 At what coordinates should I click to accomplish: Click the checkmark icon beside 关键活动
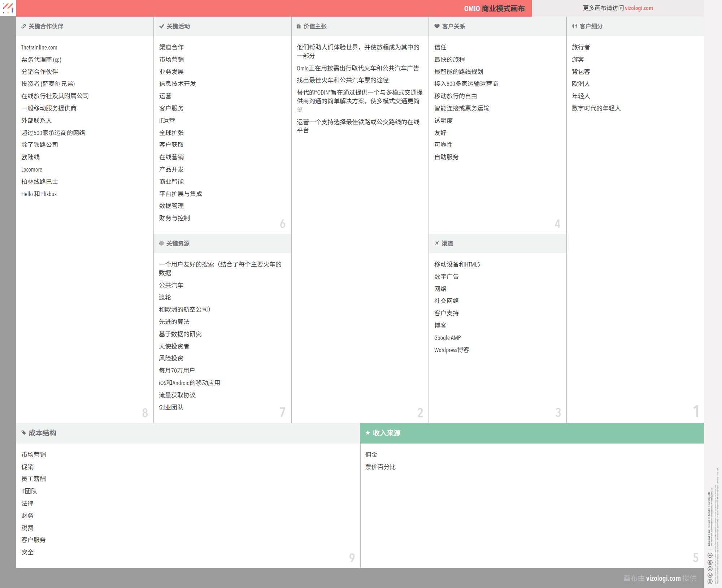[x=161, y=26]
